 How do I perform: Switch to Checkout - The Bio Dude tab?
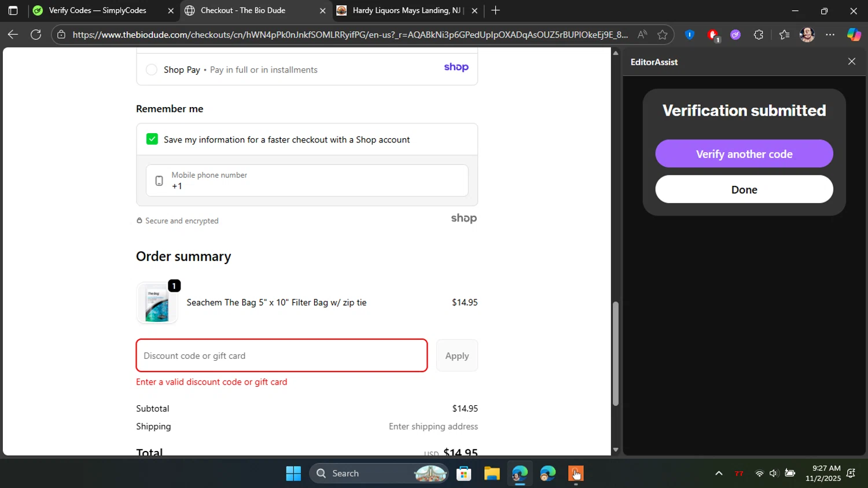pyautogui.click(x=256, y=10)
